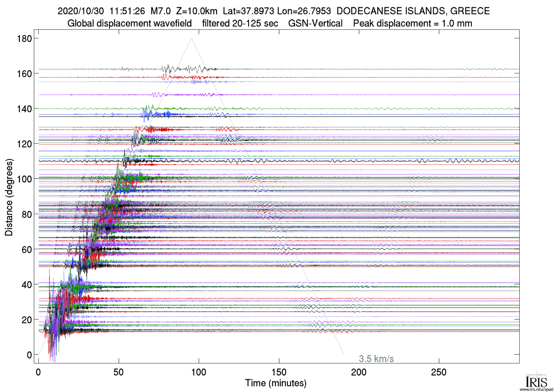This screenshot has width=556, height=392.
Task: Click the 3.5 km/s velocity label
Action: 376,359
